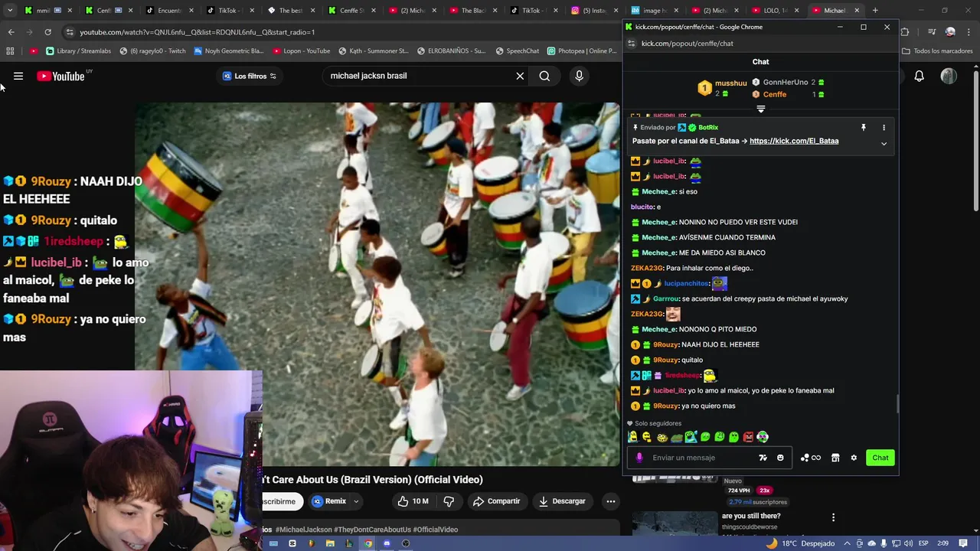
Task: View site info for youtube.com address
Action: [70, 32]
